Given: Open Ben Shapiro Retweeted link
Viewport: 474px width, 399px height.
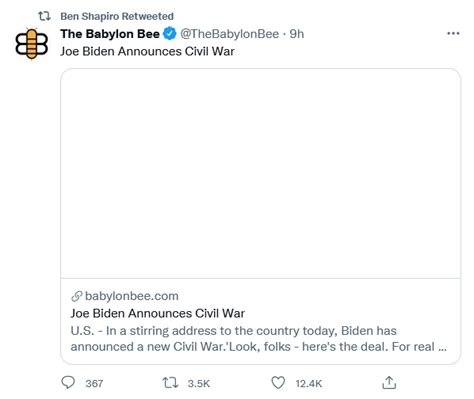Looking at the screenshot, I should click(117, 16).
